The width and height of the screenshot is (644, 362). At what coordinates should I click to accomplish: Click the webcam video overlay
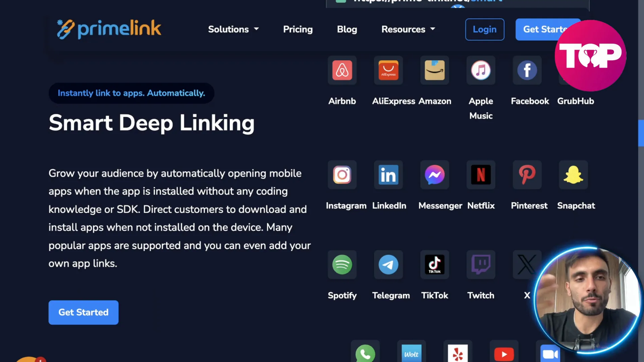(587, 300)
